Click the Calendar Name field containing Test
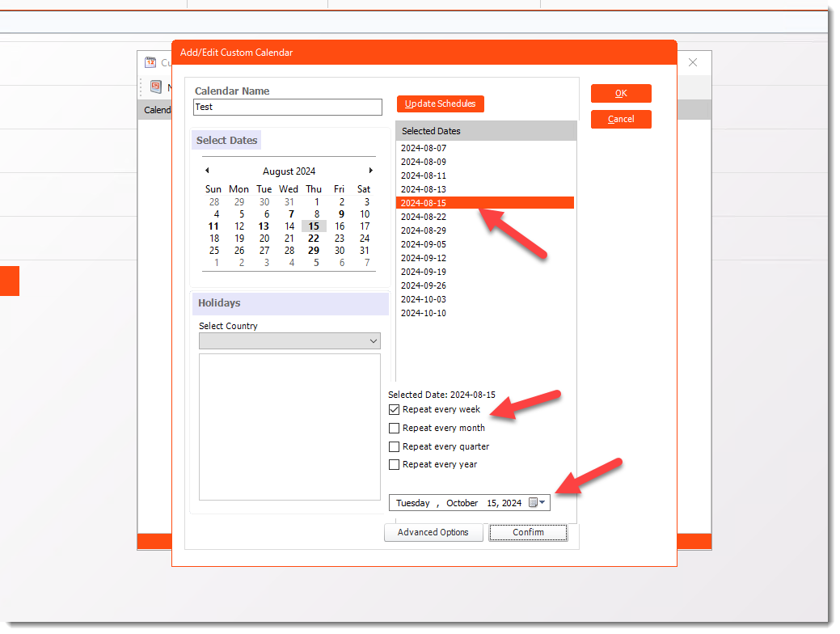This screenshot has width=840, height=634. [x=287, y=107]
